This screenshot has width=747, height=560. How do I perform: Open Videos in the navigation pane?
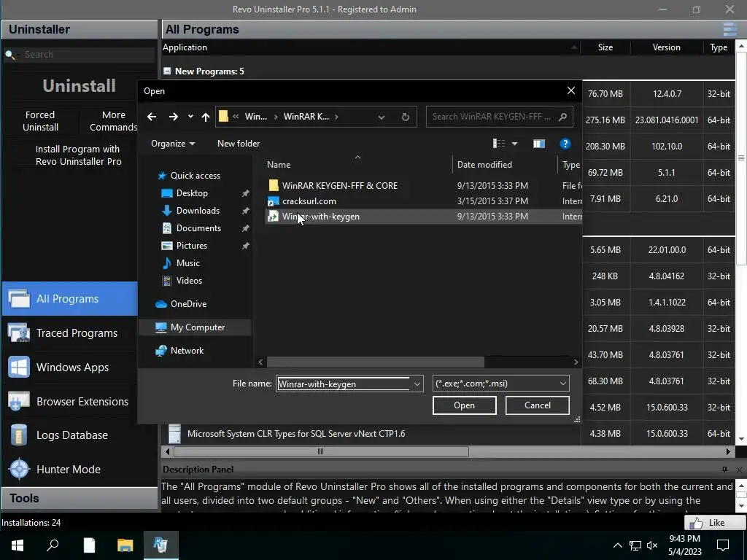tap(189, 281)
